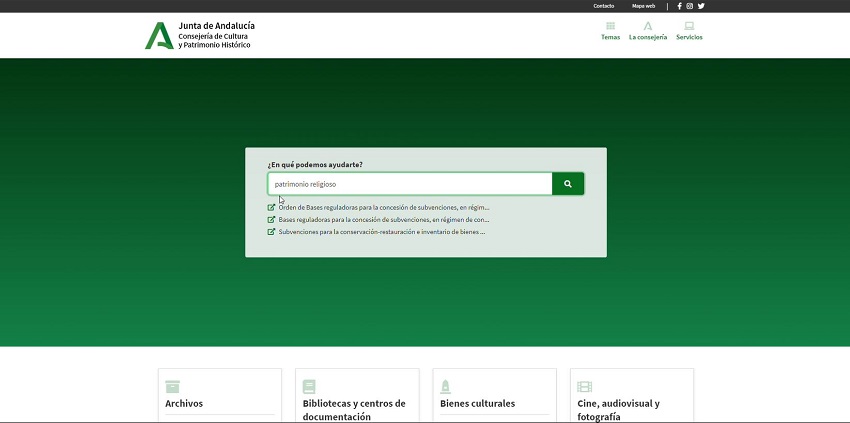Viewport: 850px width, 423px height.
Task: Click the Archivos box icon
Action: [x=172, y=386]
